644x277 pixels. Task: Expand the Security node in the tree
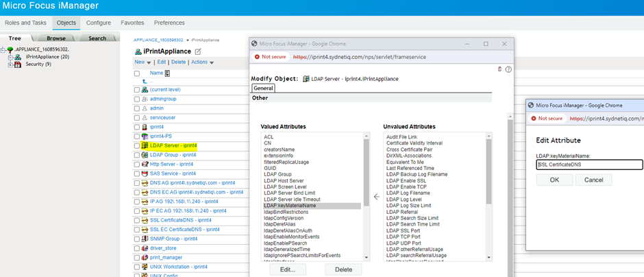pyautogui.click(x=10, y=64)
